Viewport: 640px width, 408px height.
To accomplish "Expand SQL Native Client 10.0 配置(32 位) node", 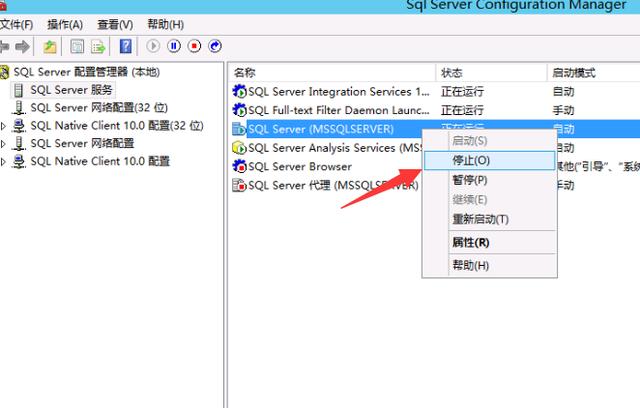I will click(3, 126).
